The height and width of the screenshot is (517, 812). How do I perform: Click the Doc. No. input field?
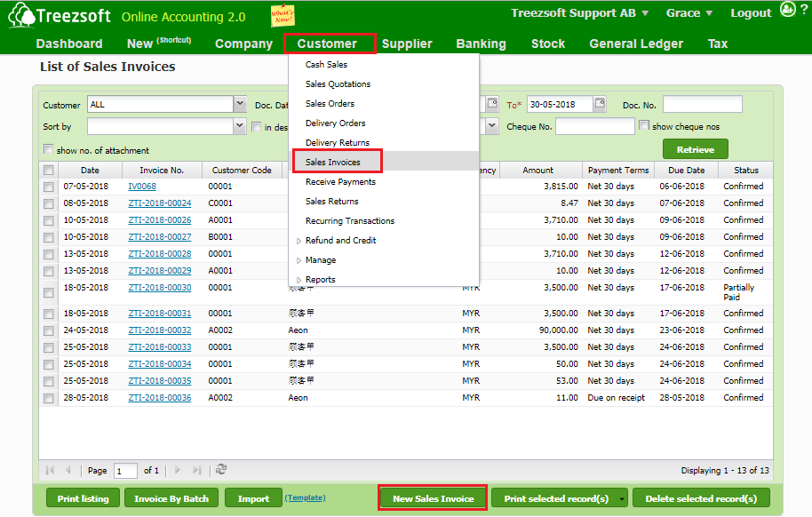702,104
